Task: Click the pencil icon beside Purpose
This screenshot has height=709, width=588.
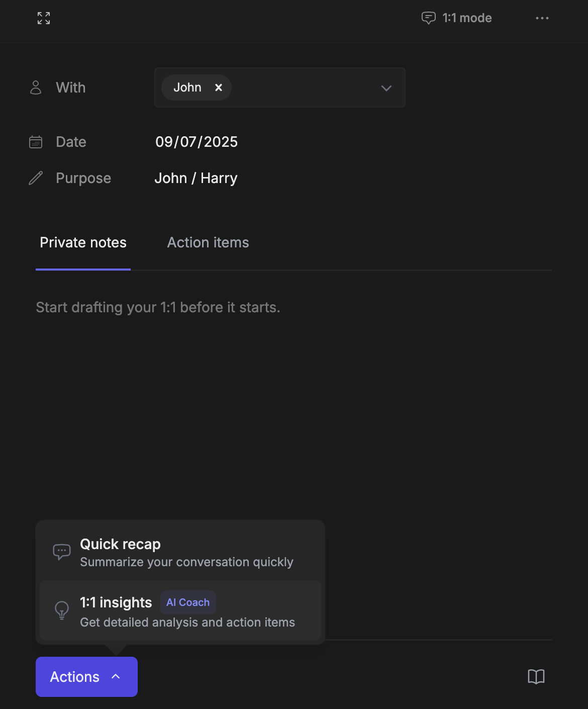Action: 36,178
